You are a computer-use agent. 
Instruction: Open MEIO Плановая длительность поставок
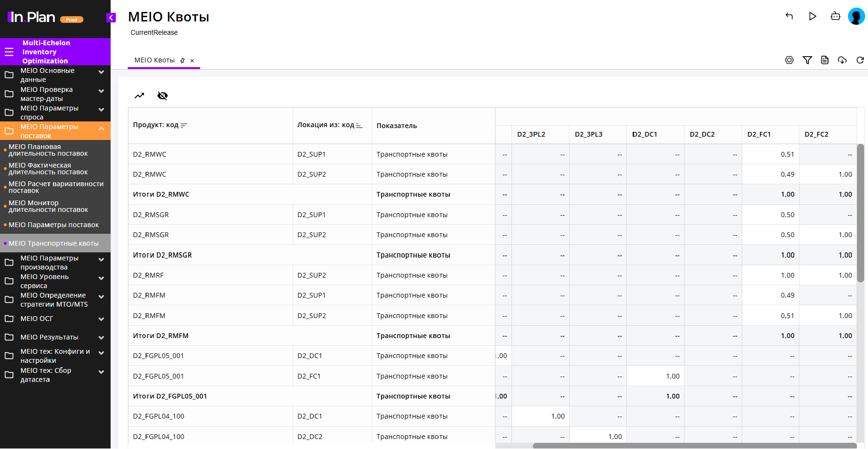point(48,150)
